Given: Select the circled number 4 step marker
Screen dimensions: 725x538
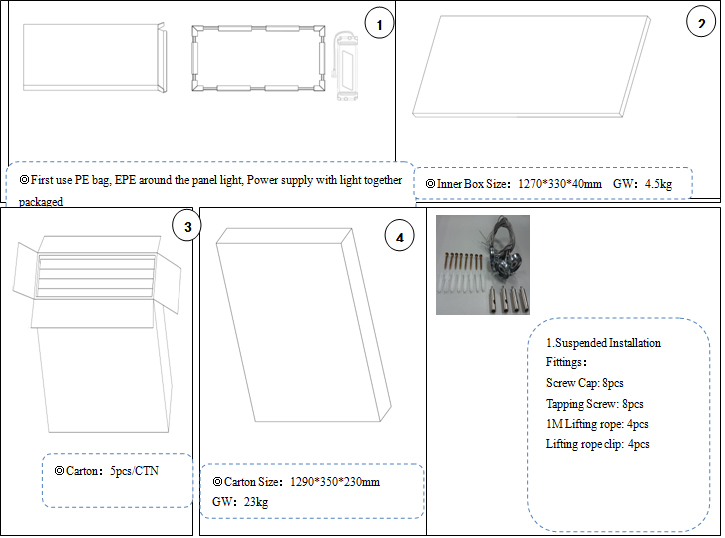Looking at the screenshot, I should point(400,236).
